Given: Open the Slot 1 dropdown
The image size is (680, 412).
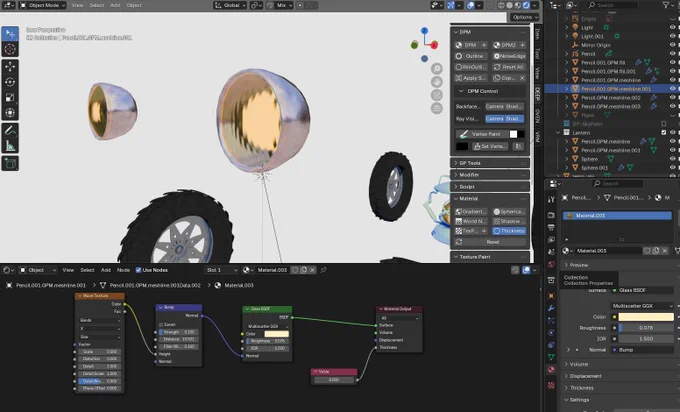Looking at the screenshot, I should [222, 270].
